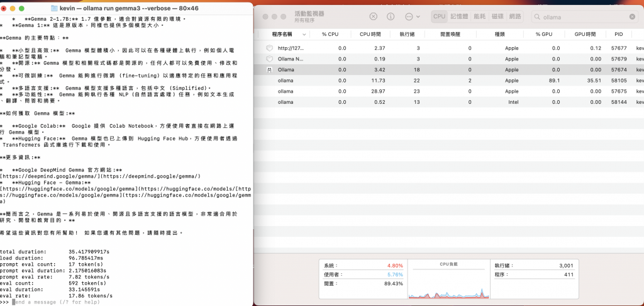
Task: Click the shield icon beside http://127... process
Action: click(269, 48)
